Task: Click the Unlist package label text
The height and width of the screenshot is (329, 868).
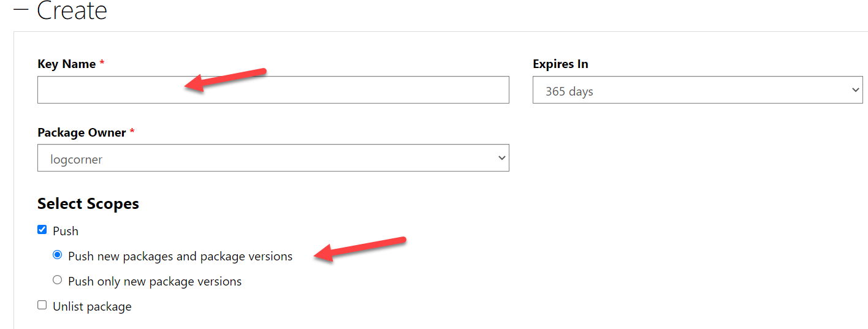Action: click(x=92, y=306)
